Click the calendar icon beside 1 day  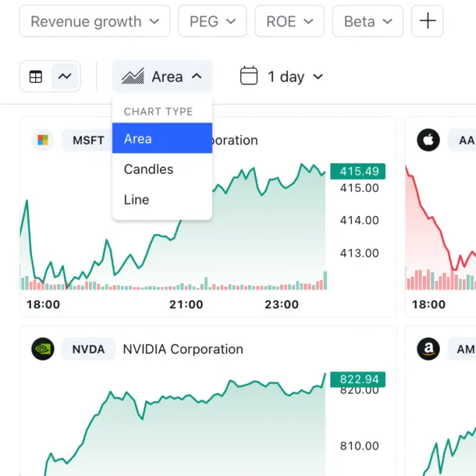coord(249,76)
